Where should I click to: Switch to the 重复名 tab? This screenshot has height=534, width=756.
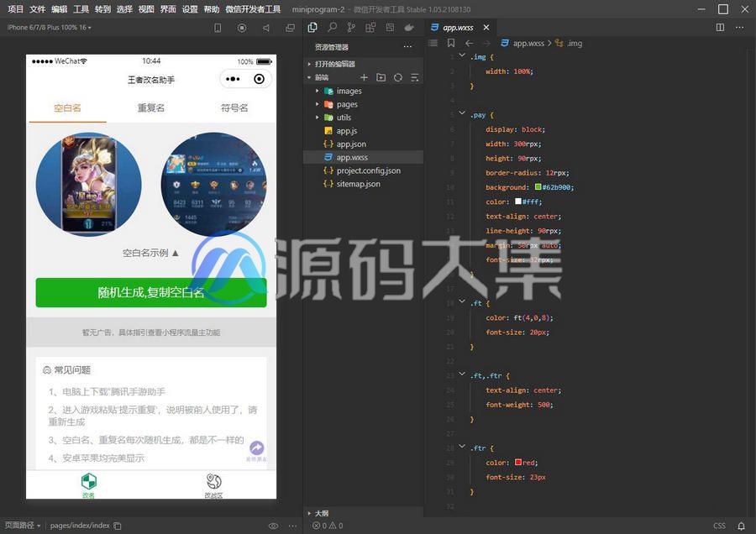pos(151,108)
